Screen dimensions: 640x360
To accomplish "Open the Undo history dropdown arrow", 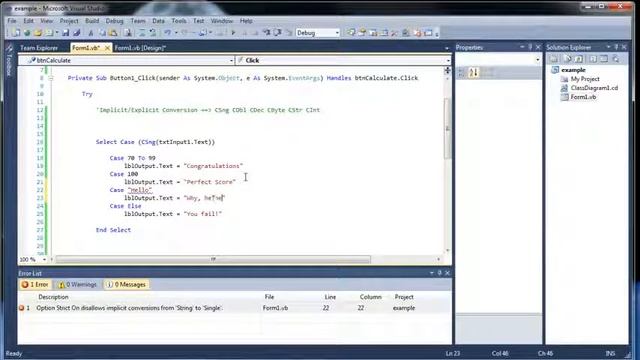I will click(x=176, y=33).
